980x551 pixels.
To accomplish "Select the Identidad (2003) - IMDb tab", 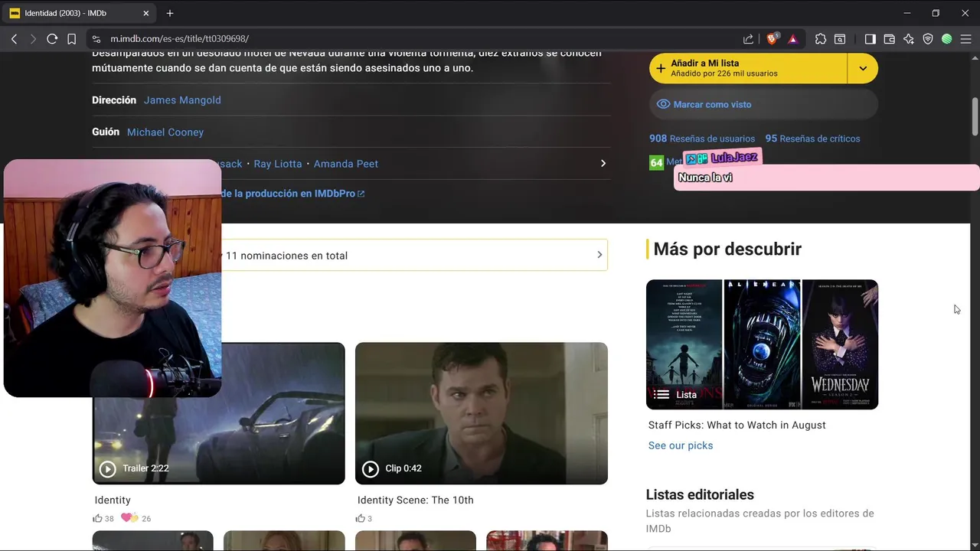I will [x=80, y=13].
